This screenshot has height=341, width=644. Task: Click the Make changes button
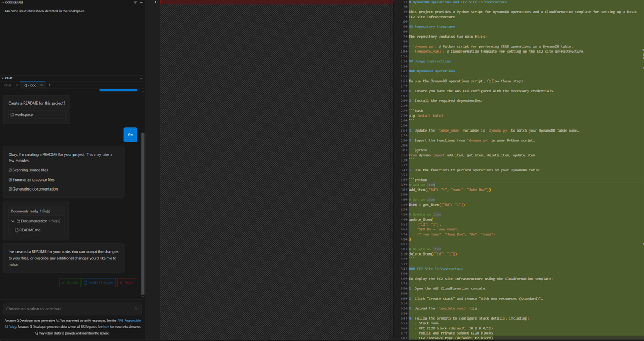click(x=99, y=282)
